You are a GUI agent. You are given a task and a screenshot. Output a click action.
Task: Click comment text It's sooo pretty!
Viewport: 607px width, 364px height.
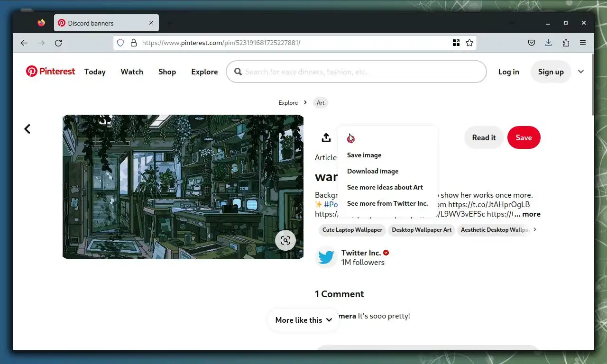click(x=384, y=316)
